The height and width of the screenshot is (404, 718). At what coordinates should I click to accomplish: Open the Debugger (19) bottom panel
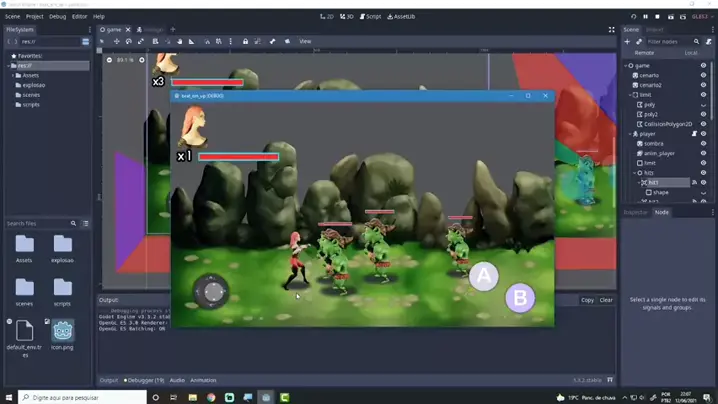click(144, 380)
